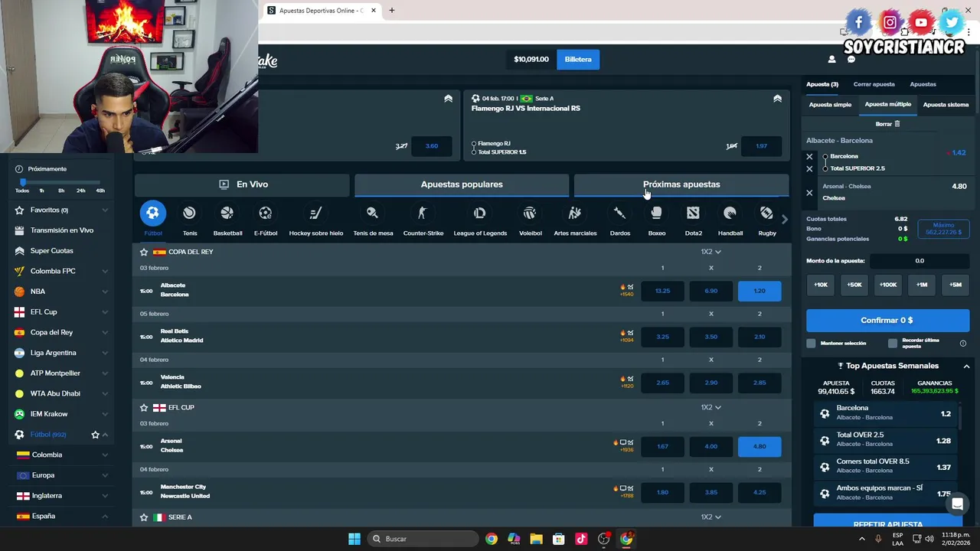Select the Rugby sport icon
Image resolution: width=980 pixels, height=551 pixels.
tap(766, 214)
